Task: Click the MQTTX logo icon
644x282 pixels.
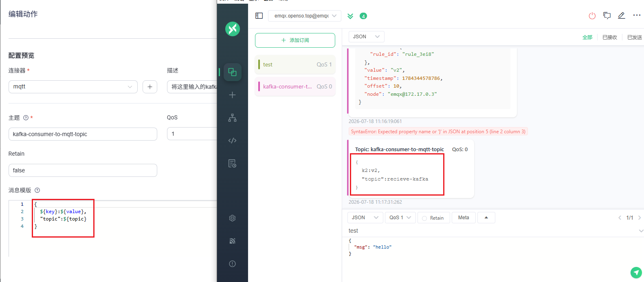Action: click(233, 29)
